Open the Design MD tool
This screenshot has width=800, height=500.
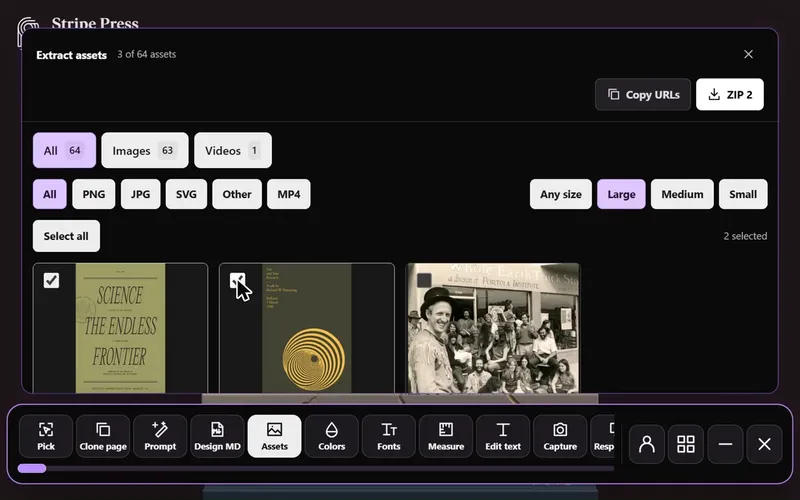(217, 436)
